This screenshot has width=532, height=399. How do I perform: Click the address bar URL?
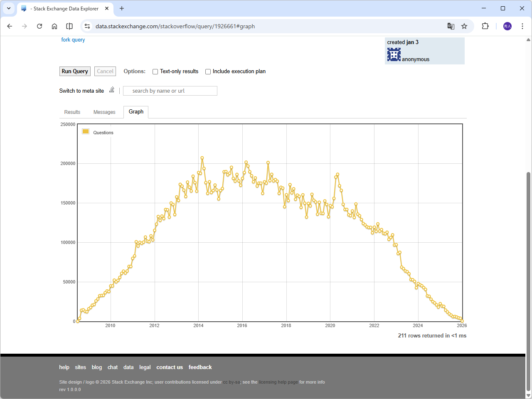[175, 26]
